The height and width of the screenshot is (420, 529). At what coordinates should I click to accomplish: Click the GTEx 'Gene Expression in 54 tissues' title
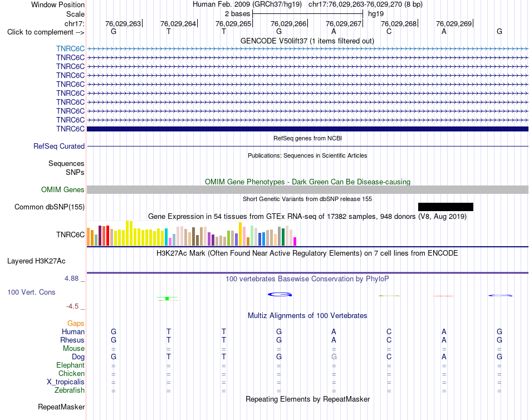pos(307,217)
